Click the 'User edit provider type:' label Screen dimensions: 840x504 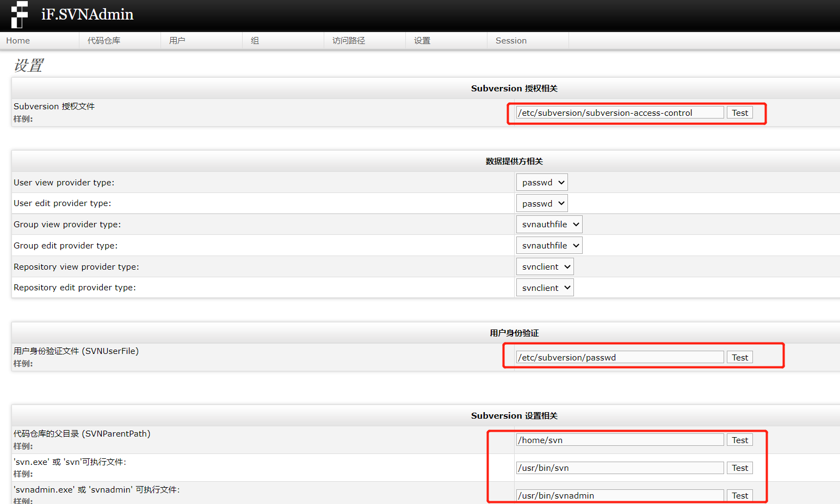pyautogui.click(x=63, y=203)
